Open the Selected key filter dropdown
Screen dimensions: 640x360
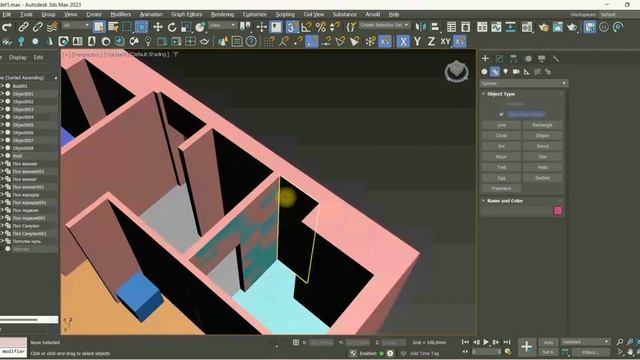pyautogui.click(x=585, y=342)
